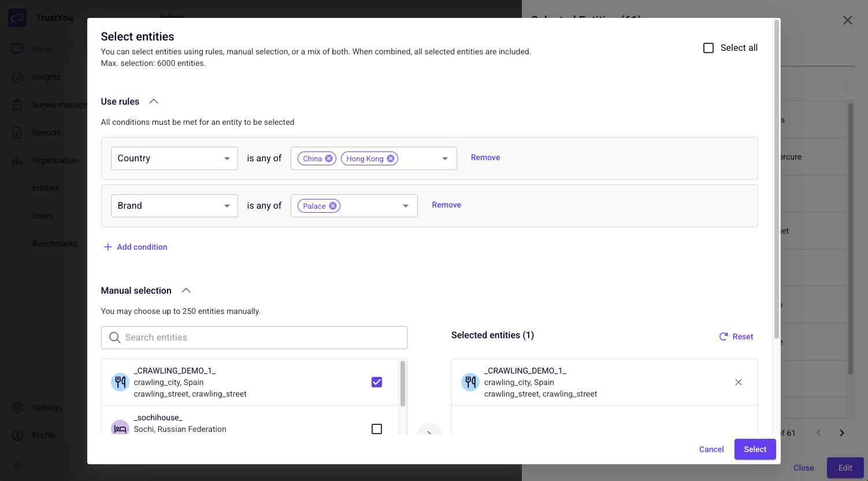Click the background panel list scrollbar
Viewport: 868px width, 481px height.
click(851, 239)
